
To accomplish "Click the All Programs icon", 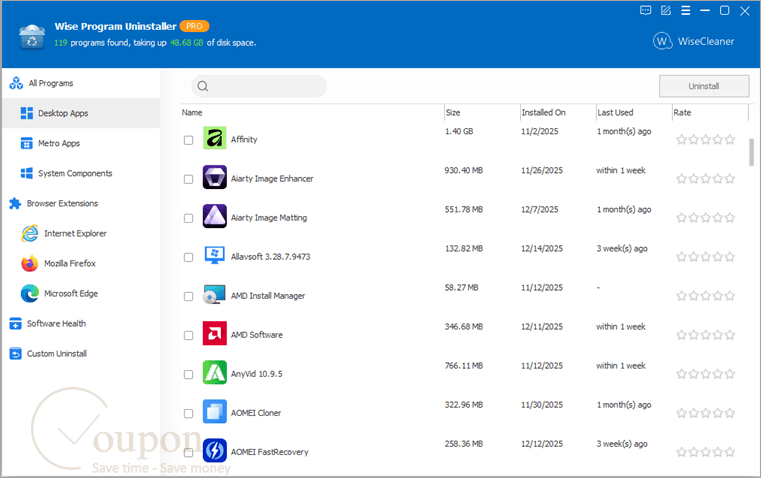I will tap(16, 83).
